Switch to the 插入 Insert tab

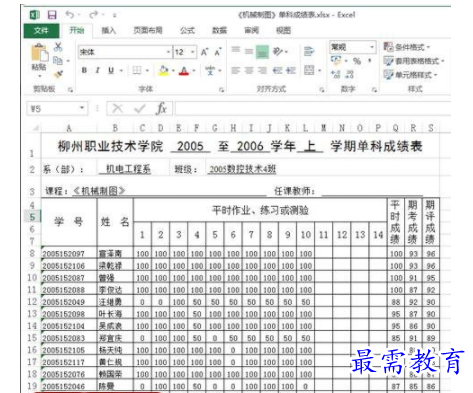tap(109, 30)
